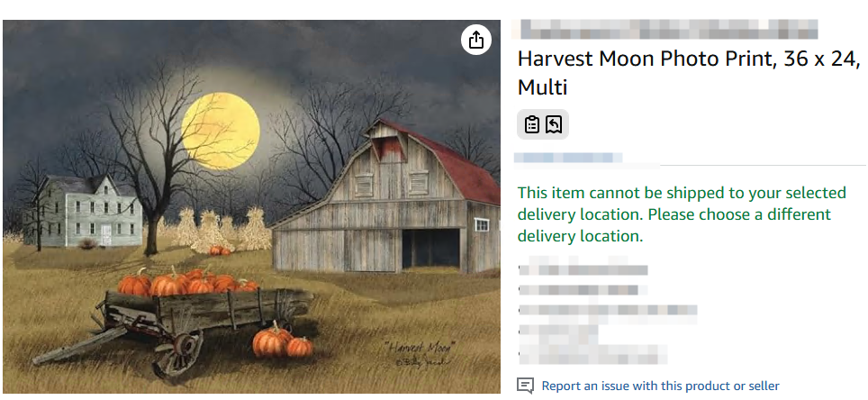The width and height of the screenshot is (868, 400).
Task: Click the share icon on product image
Action: pos(476,40)
